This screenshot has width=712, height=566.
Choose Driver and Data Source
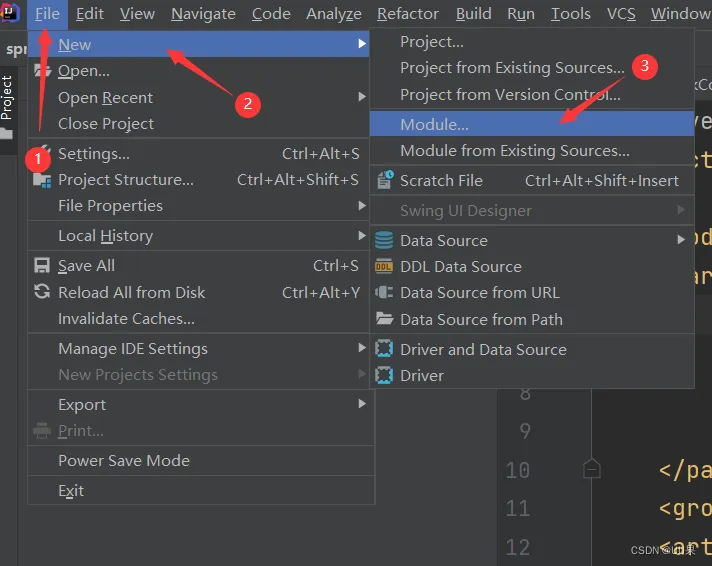pos(532,350)
